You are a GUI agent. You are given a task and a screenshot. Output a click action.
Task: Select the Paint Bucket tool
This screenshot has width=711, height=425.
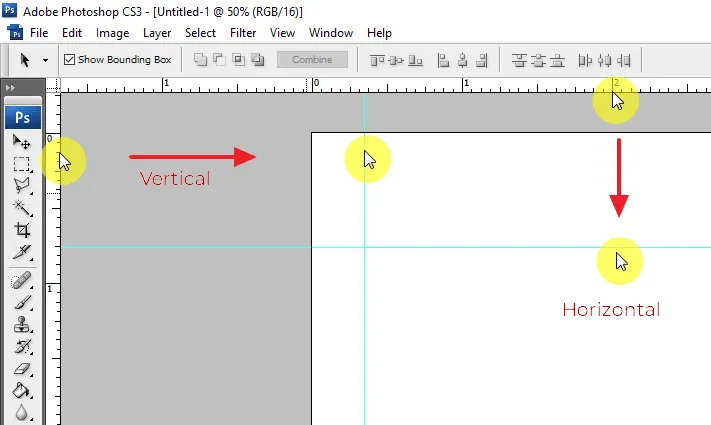[x=21, y=391]
